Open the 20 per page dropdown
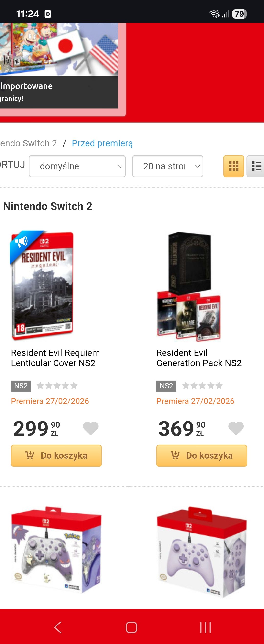264x644 pixels. click(168, 166)
